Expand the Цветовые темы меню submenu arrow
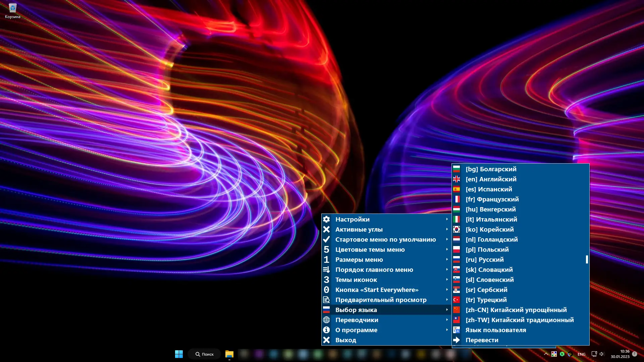Image resolution: width=644 pixels, height=362 pixels. [447, 249]
